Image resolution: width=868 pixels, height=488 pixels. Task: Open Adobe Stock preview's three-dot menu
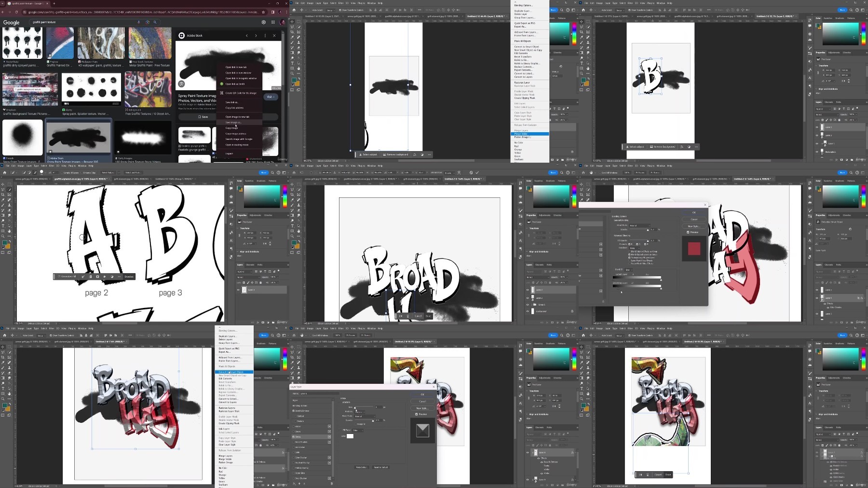(265, 35)
